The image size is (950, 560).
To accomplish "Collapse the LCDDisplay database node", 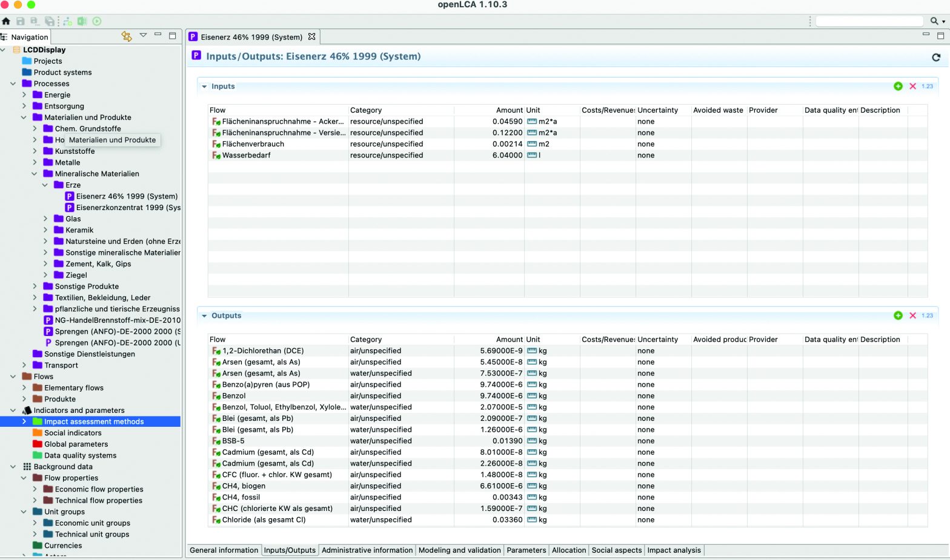I will pos(3,50).
